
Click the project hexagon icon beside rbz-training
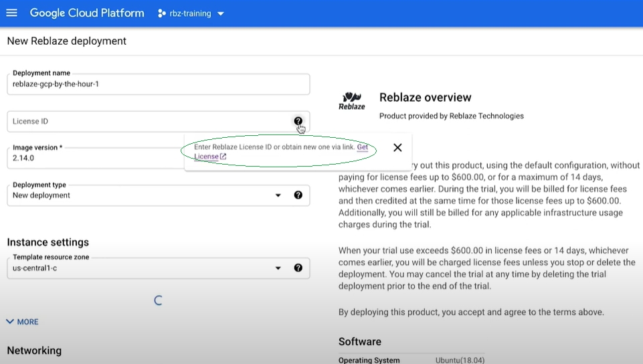point(161,13)
